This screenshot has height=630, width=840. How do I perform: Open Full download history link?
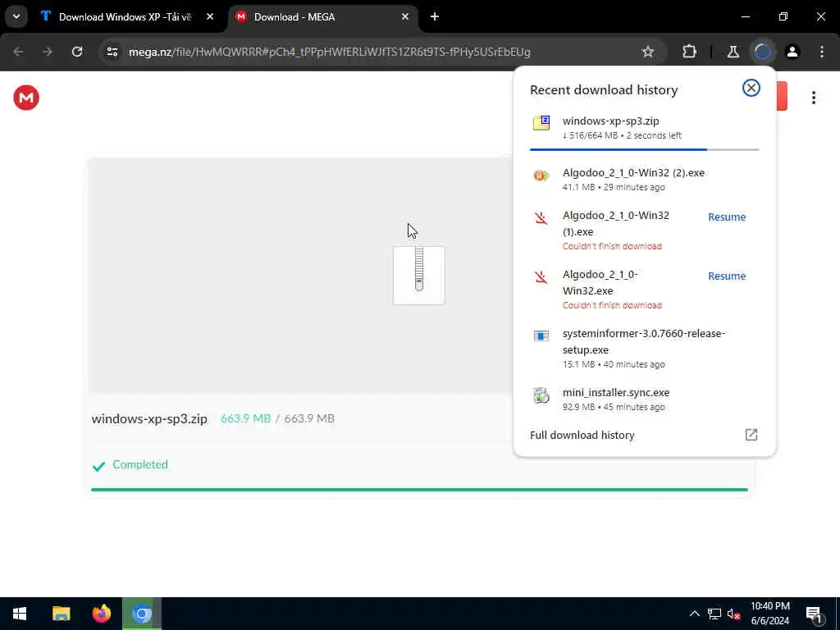(x=582, y=435)
